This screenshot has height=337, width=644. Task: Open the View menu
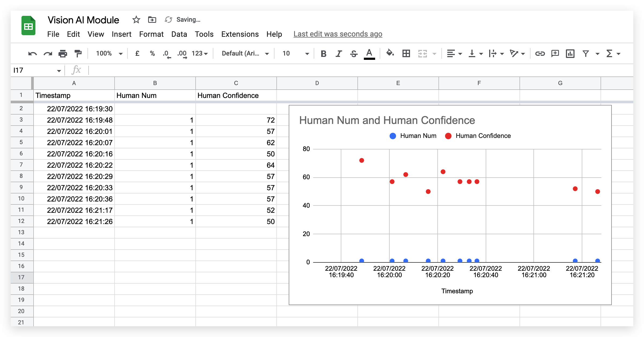96,34
